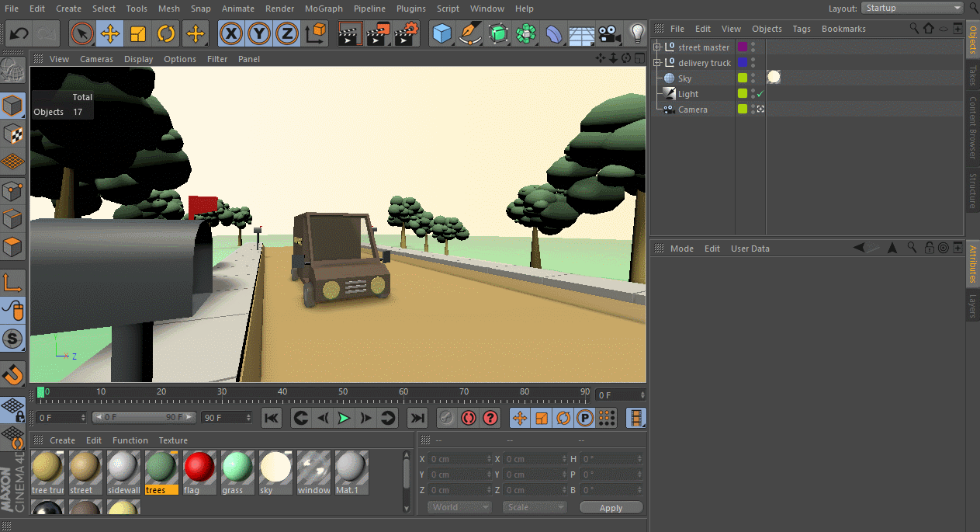Open viewport Cameras menu
Image resolution: width=980 pixels, height=532 pixels.
[96, 59]
